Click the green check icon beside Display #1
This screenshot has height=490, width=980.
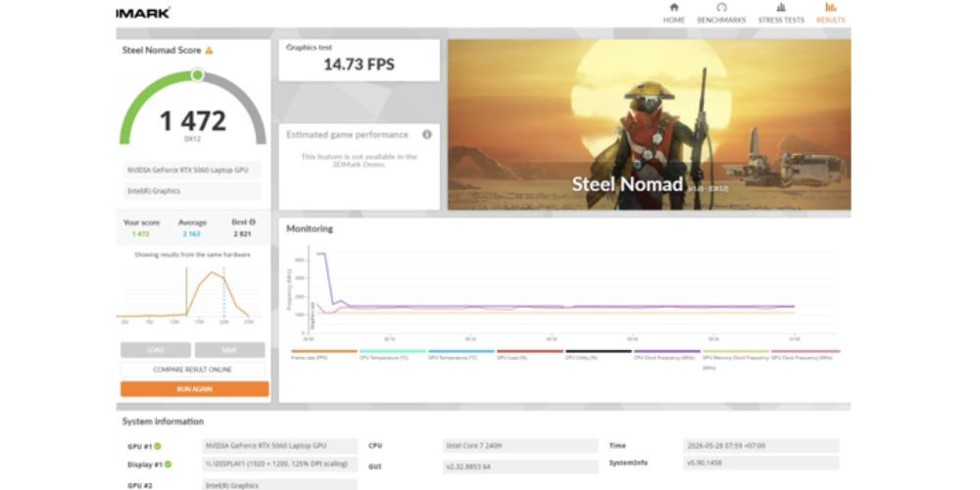pyautogui.click(x=169, y=465)
